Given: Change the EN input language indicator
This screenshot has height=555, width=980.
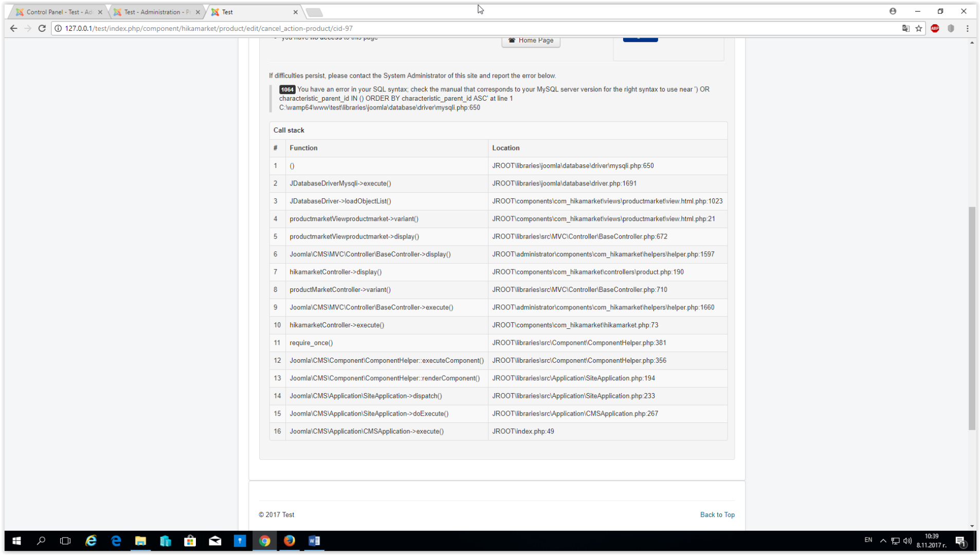Looking at the screenshot, I should click(868, 540).
